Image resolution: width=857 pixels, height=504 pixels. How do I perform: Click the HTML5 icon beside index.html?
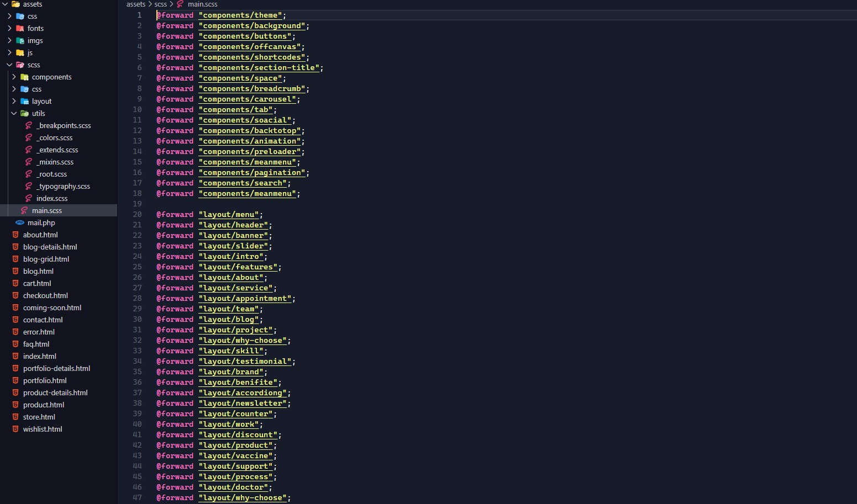coord(15,357)
